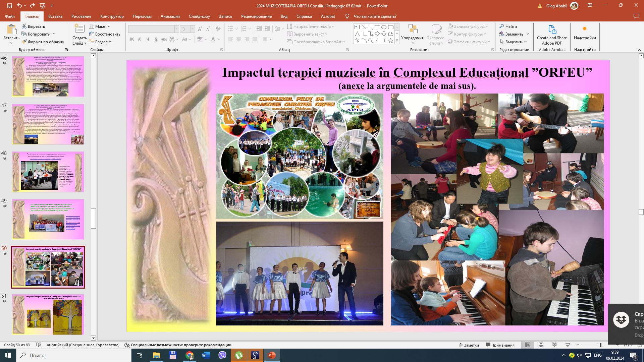Create a new slide with Создать слайд
This screenshot has width=644, height=362.
79,34
